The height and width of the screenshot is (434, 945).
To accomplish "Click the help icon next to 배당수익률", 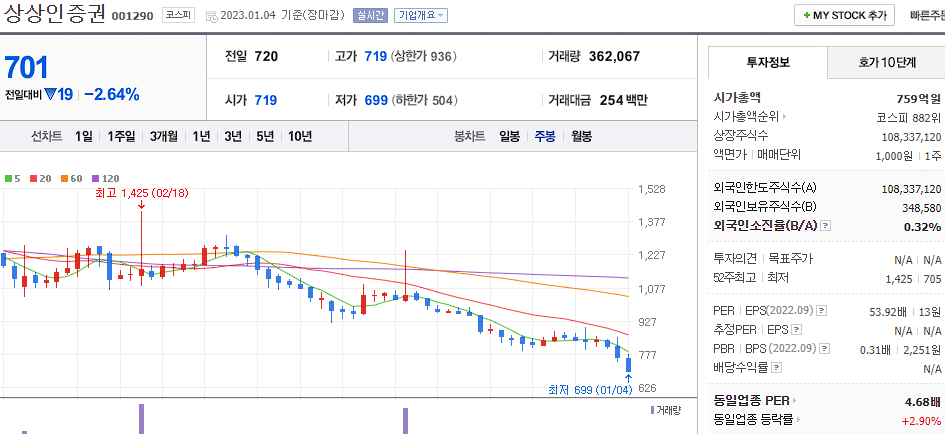I will point(777,367).
